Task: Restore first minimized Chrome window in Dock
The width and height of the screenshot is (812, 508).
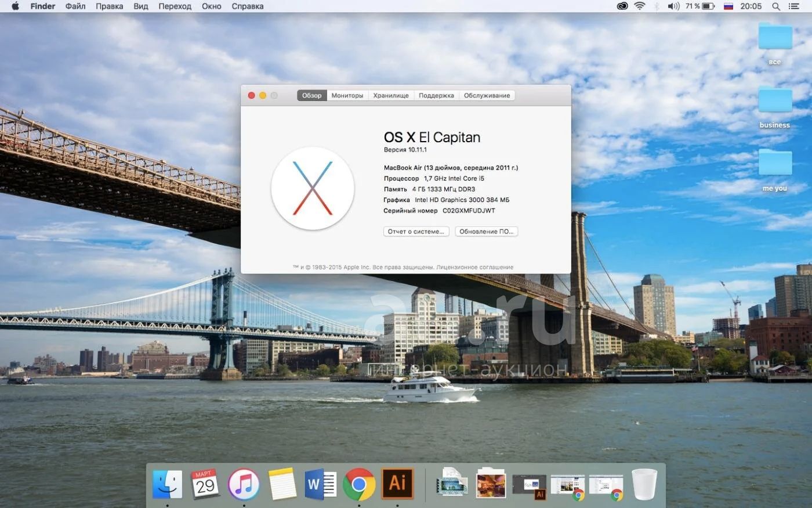Action: [568, 487]
